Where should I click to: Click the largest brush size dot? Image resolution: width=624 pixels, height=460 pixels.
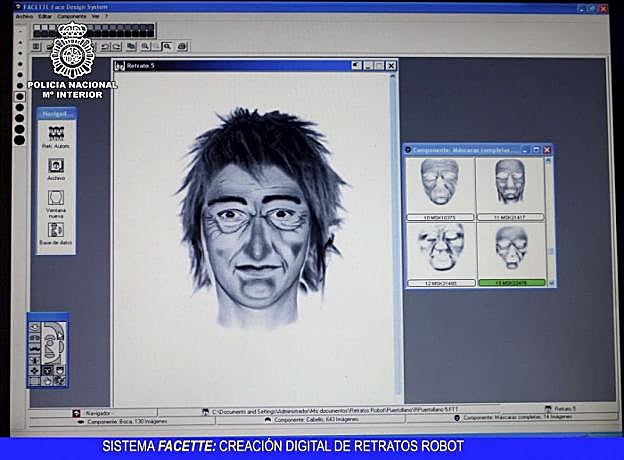pyautogui.click(x=19, y=141)
